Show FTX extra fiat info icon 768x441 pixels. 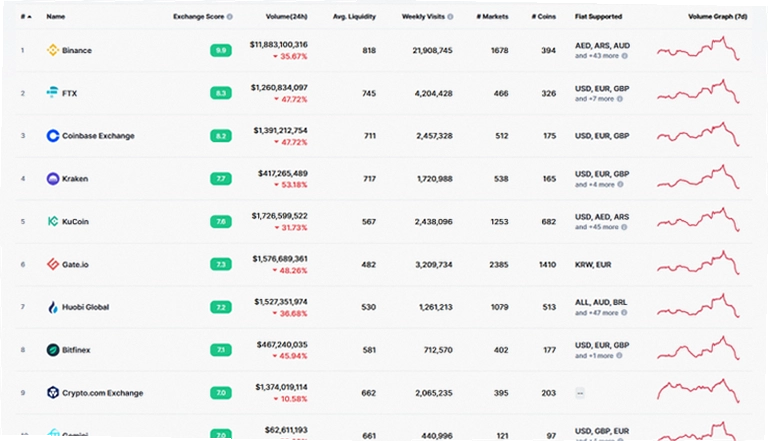tap(620, 99)
